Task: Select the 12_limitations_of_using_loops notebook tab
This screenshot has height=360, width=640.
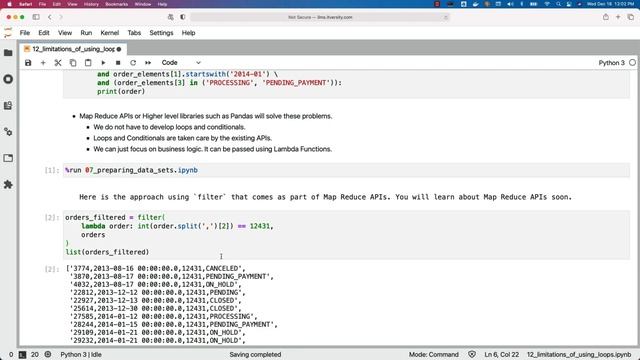Action: pos(73,49)
